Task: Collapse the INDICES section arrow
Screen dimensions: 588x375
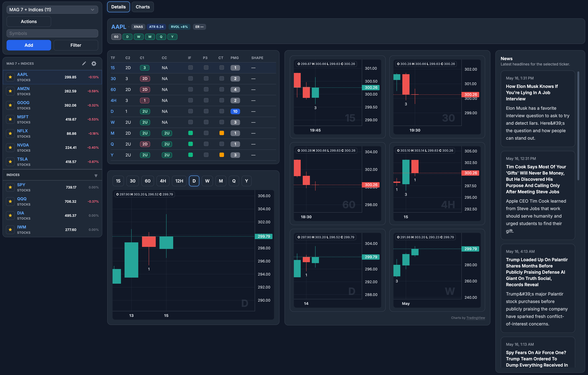Action: (x=96, y=176)
